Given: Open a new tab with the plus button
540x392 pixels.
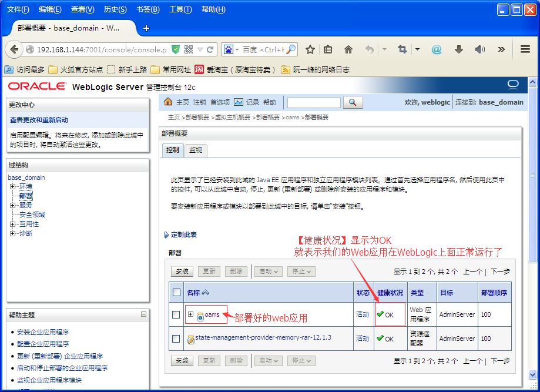Looking at the screenshot, I should tap(146, 28).
